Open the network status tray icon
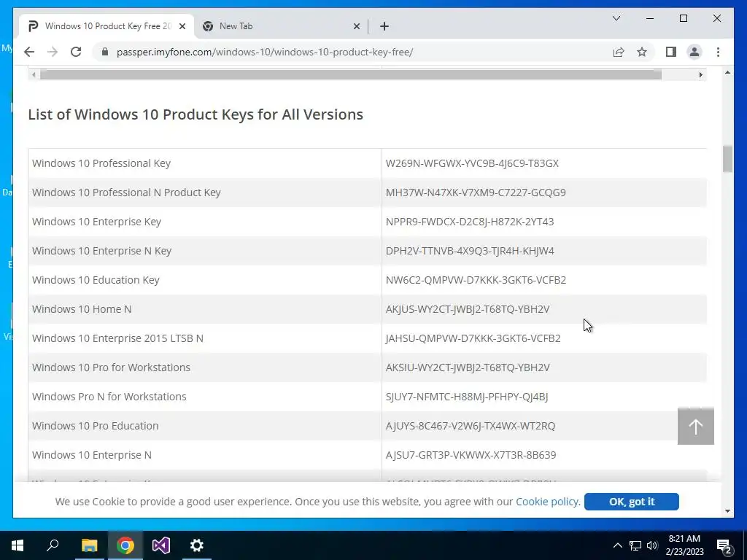 [635, 545]
